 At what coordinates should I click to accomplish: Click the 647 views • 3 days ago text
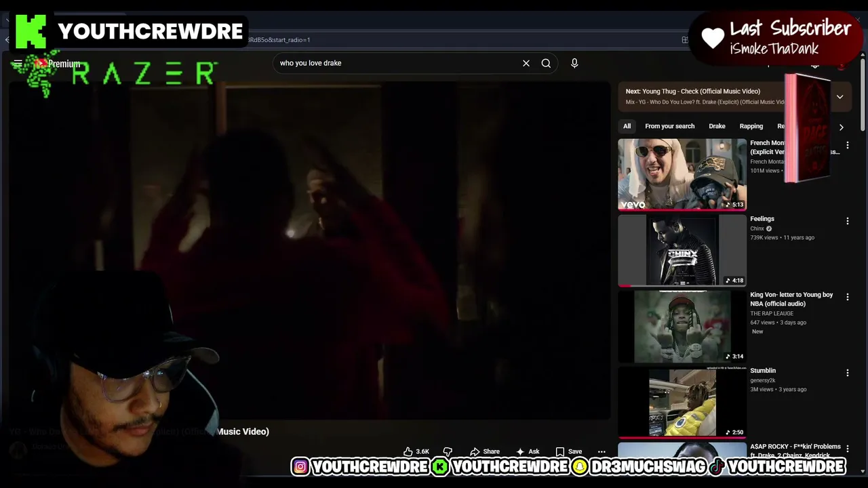pos(778,323)
